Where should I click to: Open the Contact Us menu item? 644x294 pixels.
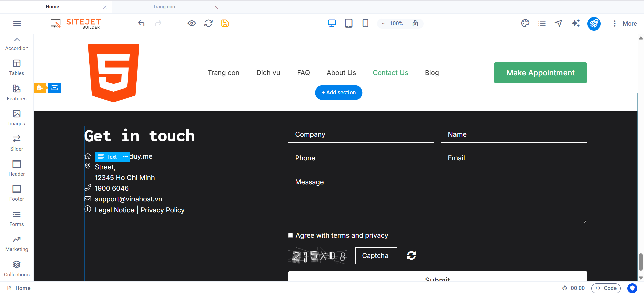click(390, 73)
